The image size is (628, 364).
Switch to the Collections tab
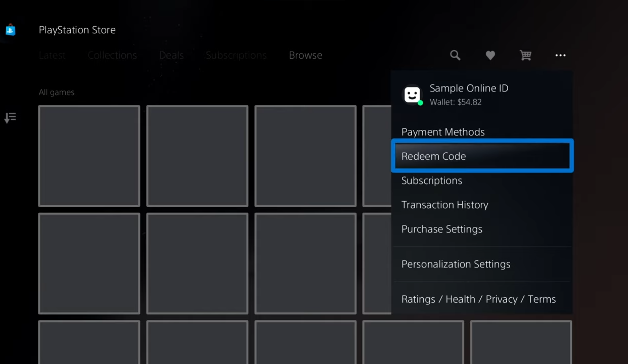(112, 55)
